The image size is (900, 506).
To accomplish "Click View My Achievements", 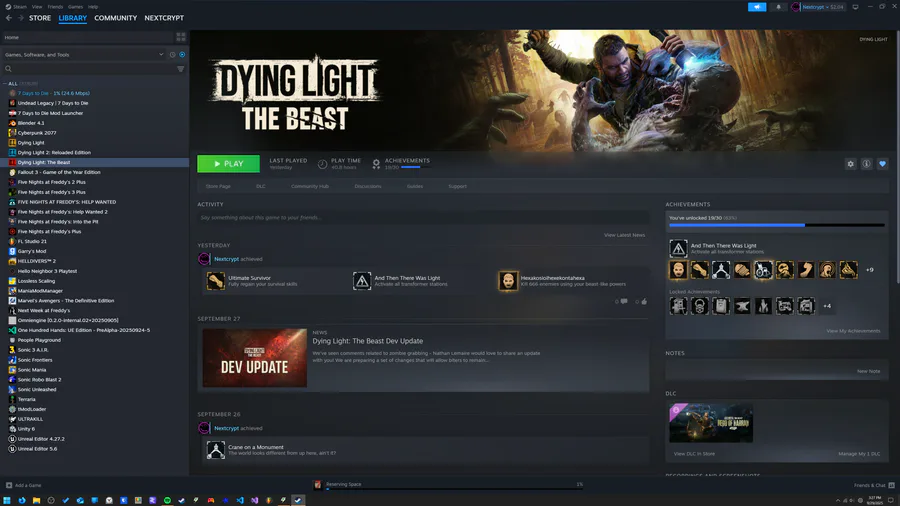I will coord(853,331).
